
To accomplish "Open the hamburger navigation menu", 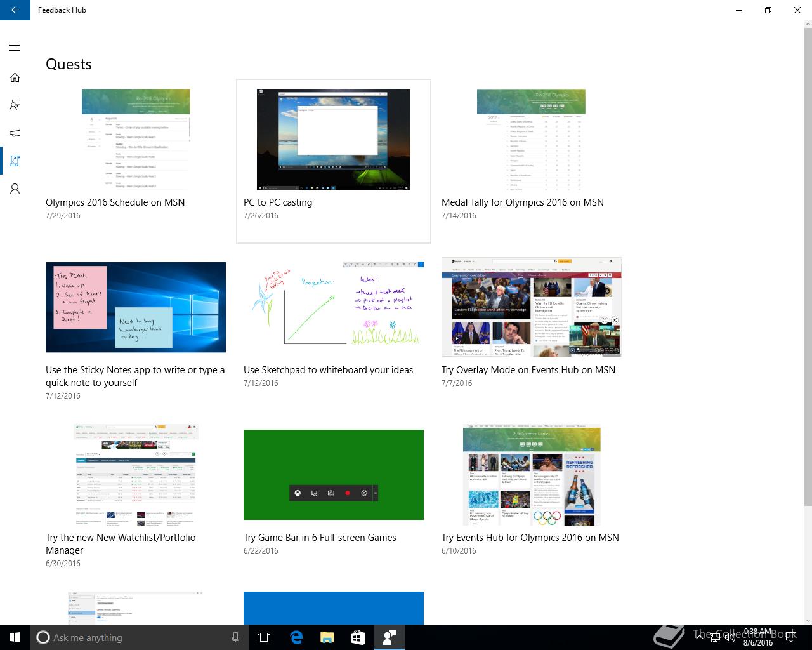I will pyautogui.click(x=15, y=48).
